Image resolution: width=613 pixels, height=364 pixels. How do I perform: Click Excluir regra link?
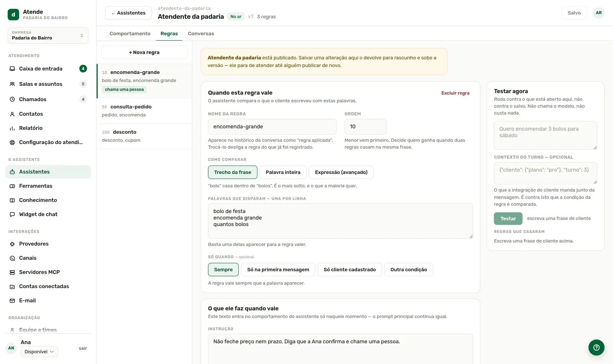[455, 93]
